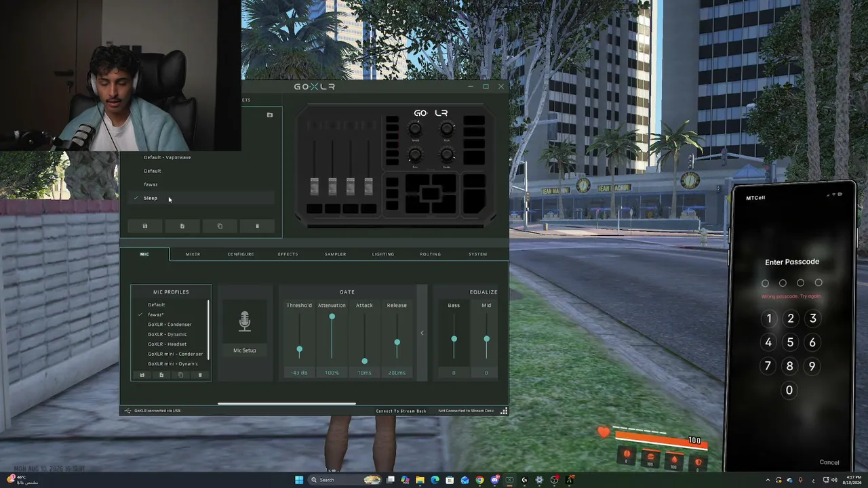Go to the System tab
Screen dimensions: 868x488
tap(478, 254)
